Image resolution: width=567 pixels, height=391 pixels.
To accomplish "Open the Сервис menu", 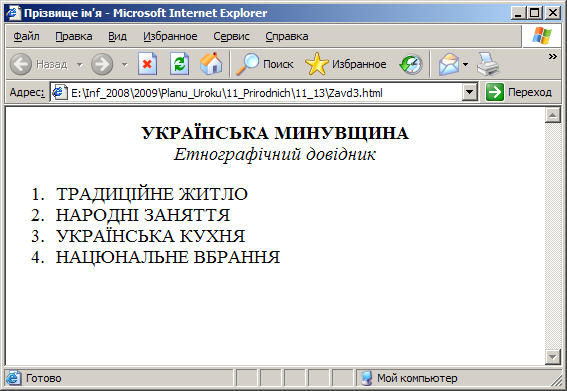I will click(231, 36).
